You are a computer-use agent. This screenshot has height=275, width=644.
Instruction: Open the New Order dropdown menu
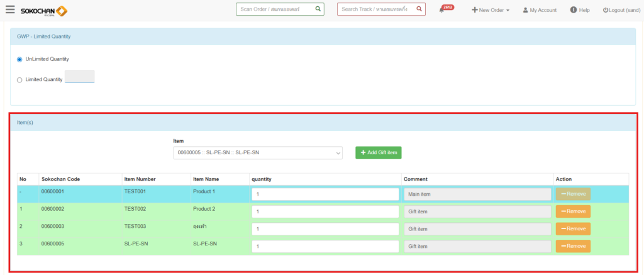coord(491,10)
